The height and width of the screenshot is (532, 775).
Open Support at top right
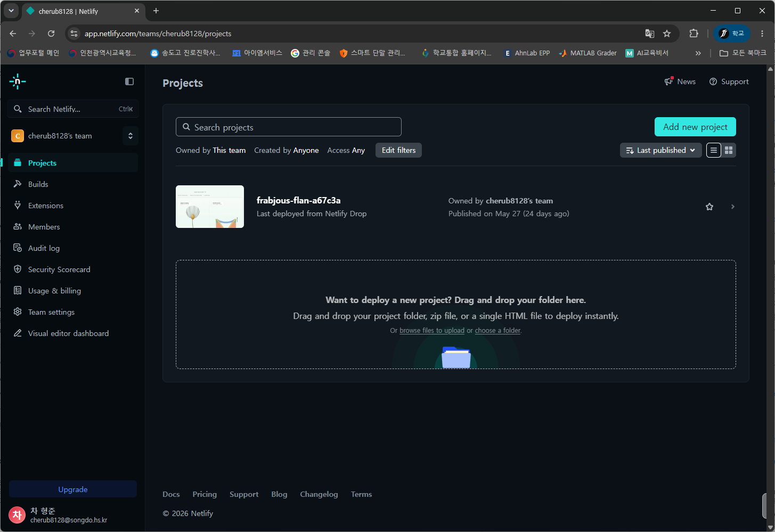[x=729, y=81]
